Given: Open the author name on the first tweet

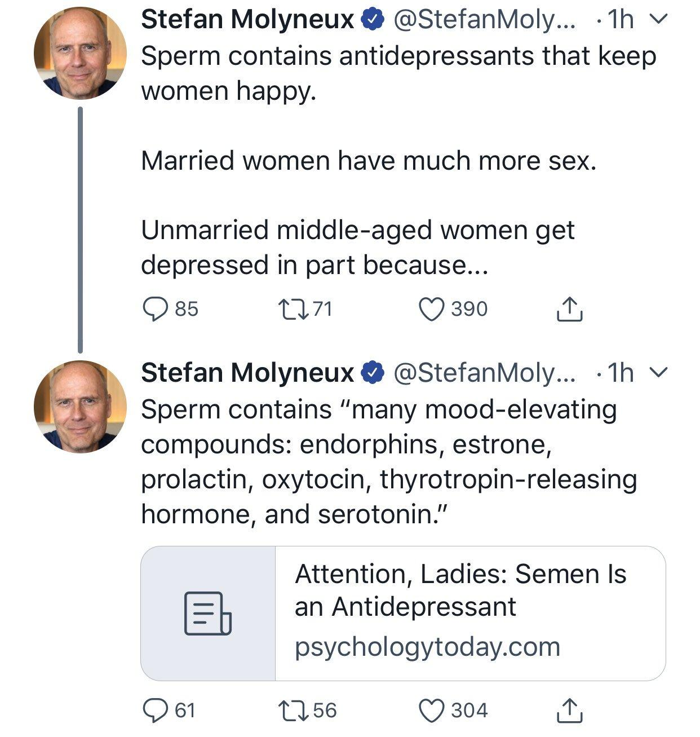Looking at the screenshot, I should [x=247, y=20].
